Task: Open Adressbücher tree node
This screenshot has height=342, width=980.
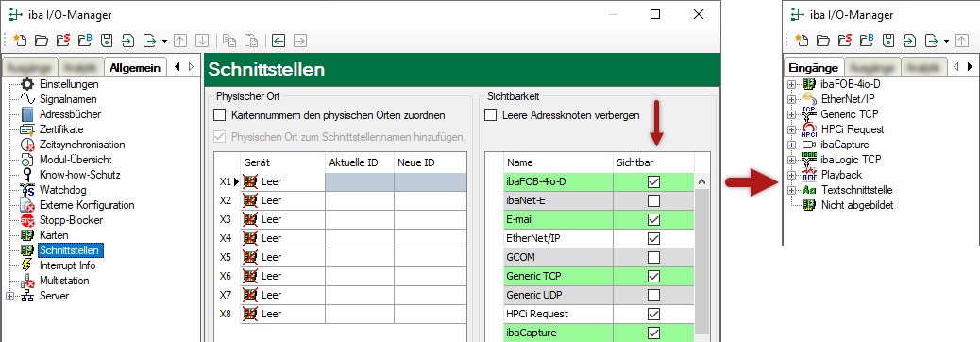Action: click(x=70, y=114)
